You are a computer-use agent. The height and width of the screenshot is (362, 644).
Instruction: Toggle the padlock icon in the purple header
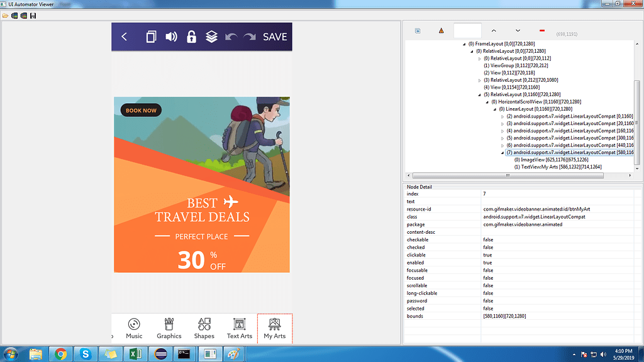coord(191,37)
